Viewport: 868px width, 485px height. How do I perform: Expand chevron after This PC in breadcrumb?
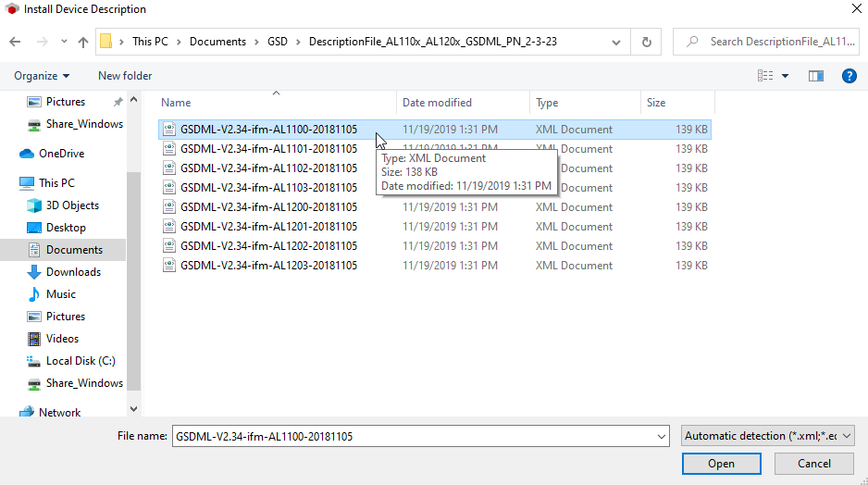(x=179, y=42)
